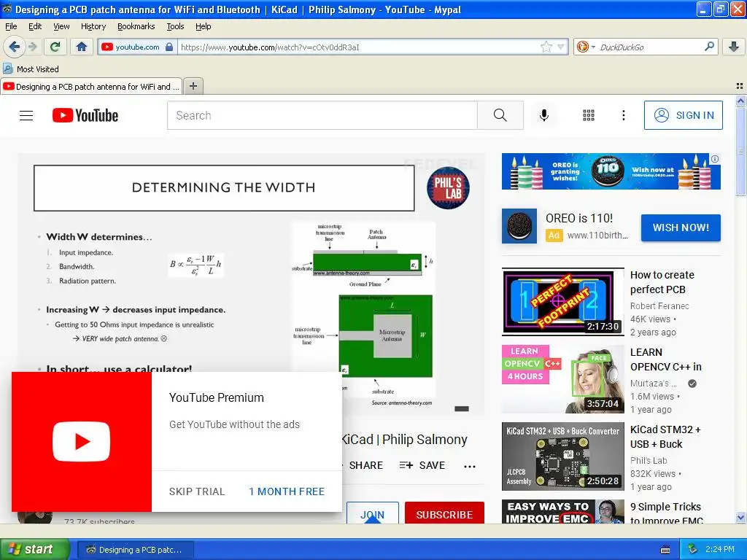
Task: Click the Robert Feranec channel name
Action: pos(659,306)
